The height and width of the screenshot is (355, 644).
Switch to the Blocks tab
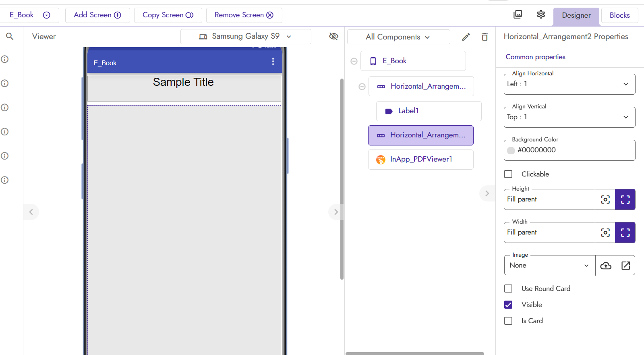(x=619, y=15)
